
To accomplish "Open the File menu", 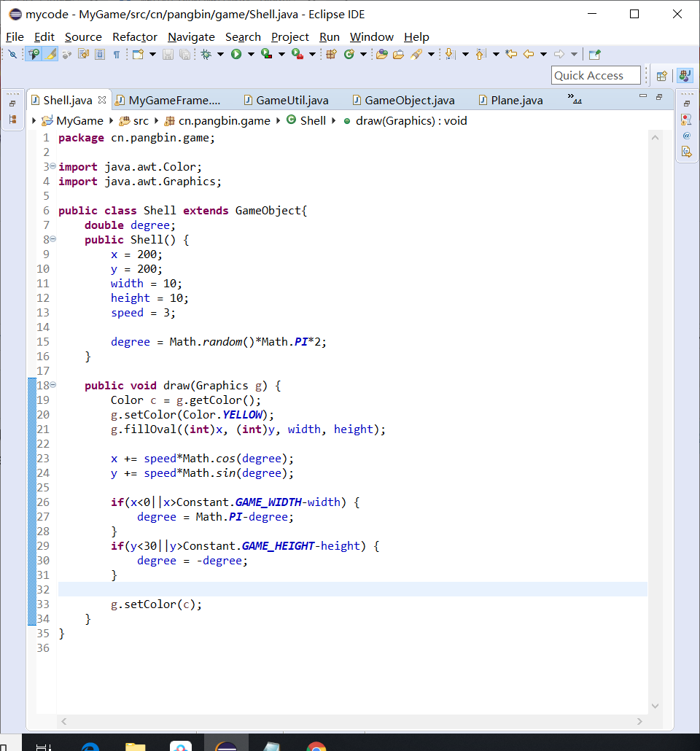I will pyautogui.click(x=15, y=37).
